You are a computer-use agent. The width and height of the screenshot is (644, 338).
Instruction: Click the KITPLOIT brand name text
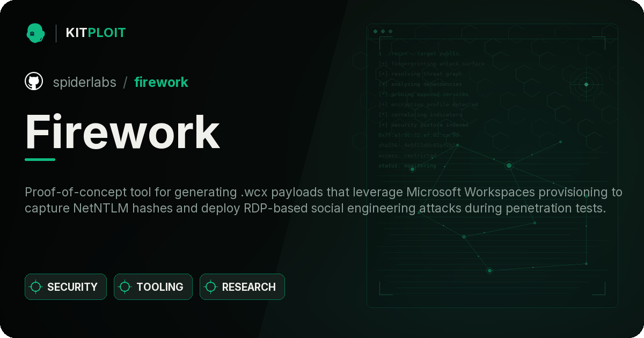pyautogui.click(x=96, y=33)
